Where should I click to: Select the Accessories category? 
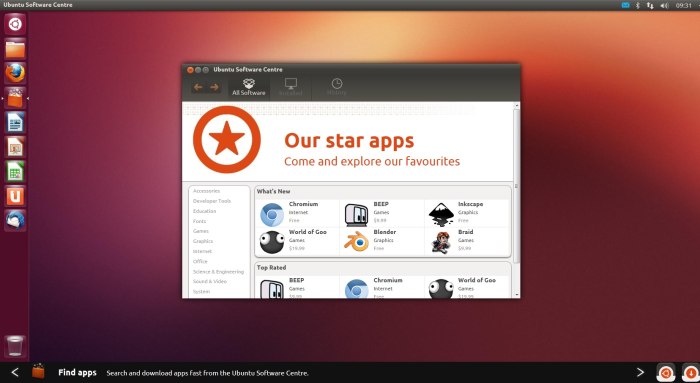[x=206, y=191]
